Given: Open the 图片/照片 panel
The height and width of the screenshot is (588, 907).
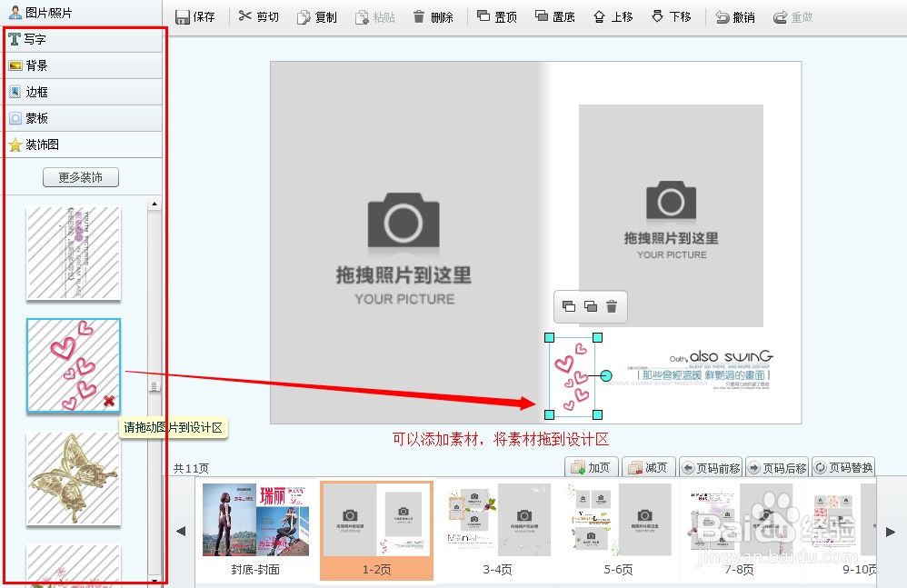Looking at the screenshot, I should tap(81, 12).
